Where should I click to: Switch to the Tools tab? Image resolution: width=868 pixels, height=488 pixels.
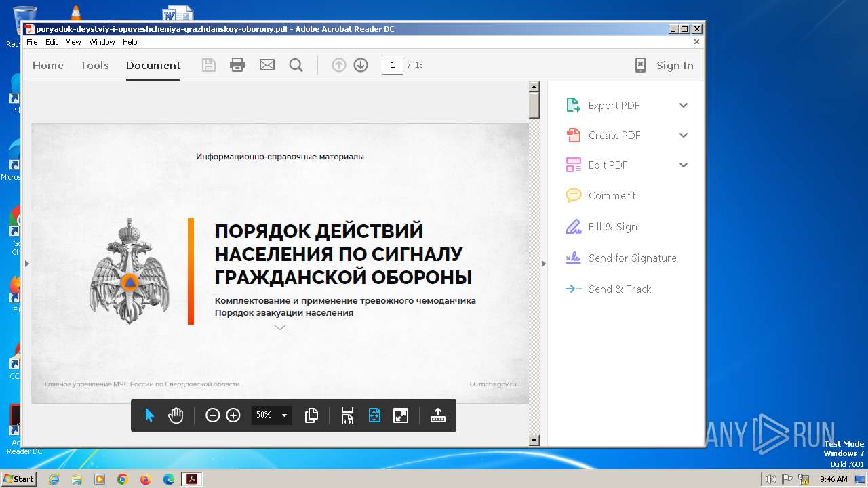(x=94, y=65)
